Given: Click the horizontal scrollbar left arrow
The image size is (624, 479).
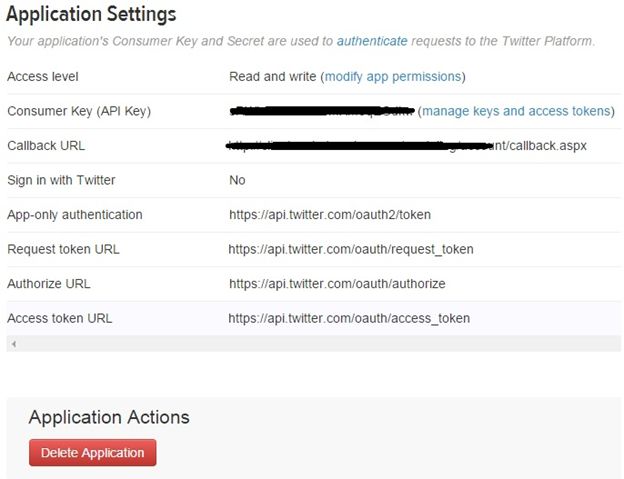Looking at the screenshot, I should tap(12, 343).
